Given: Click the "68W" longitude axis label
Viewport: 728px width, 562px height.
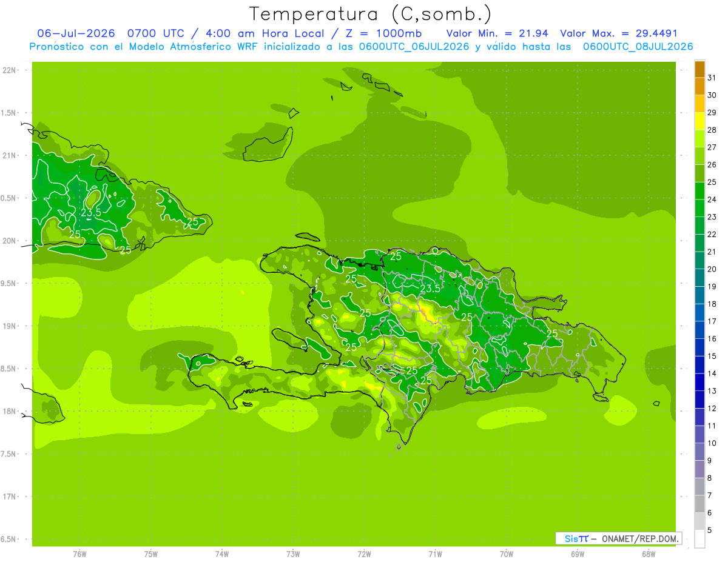Looking at the screenshot, I should (x=649, y=554).
